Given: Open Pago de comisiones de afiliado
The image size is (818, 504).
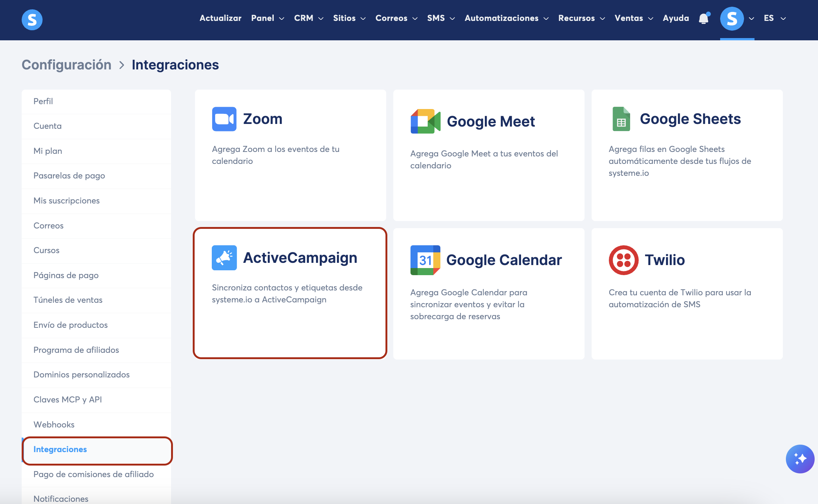Looking at the screenshot, I should pyautogui.click(x=96, y=475).
